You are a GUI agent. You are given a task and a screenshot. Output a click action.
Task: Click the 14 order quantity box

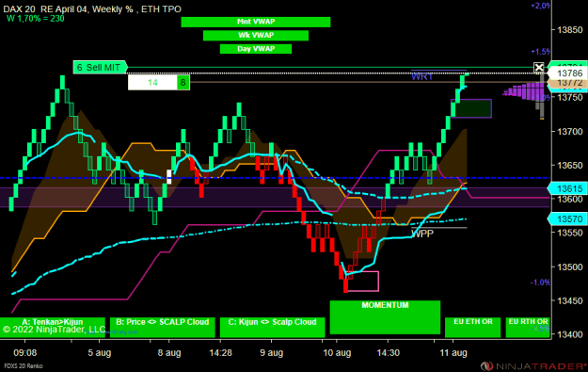(x=152, y=83)
